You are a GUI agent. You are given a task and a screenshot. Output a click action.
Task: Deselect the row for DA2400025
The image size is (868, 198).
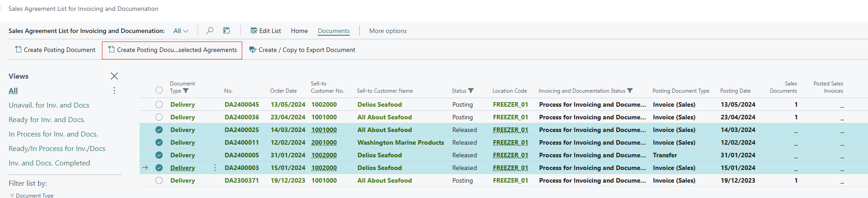pos(159,130)
